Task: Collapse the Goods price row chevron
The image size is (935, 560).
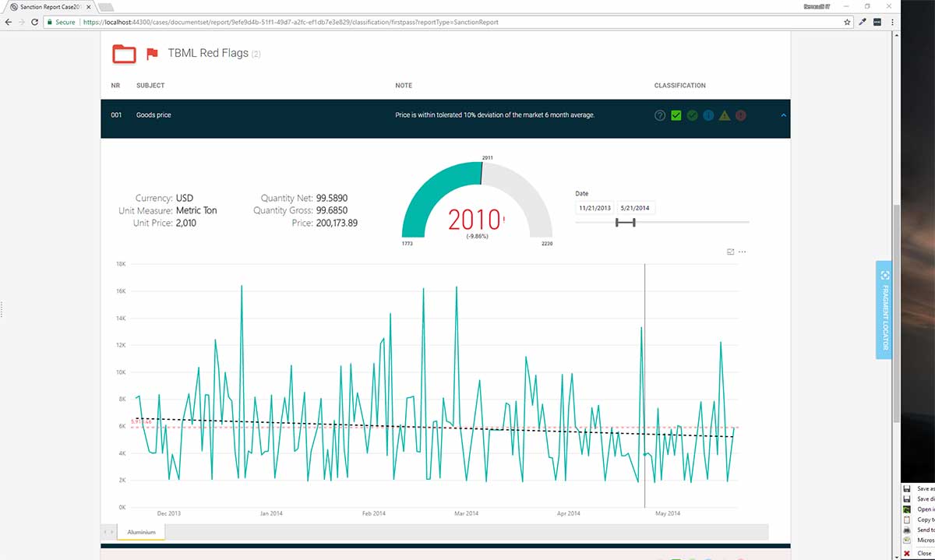Action: pyautogui.click(x=783, y=115)
